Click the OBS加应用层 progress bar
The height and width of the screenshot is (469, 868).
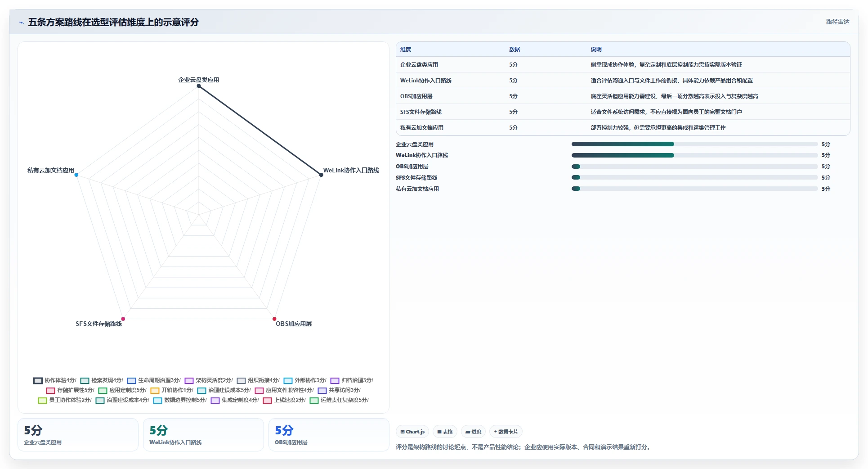pyautogui.click(x=694, y=167)
